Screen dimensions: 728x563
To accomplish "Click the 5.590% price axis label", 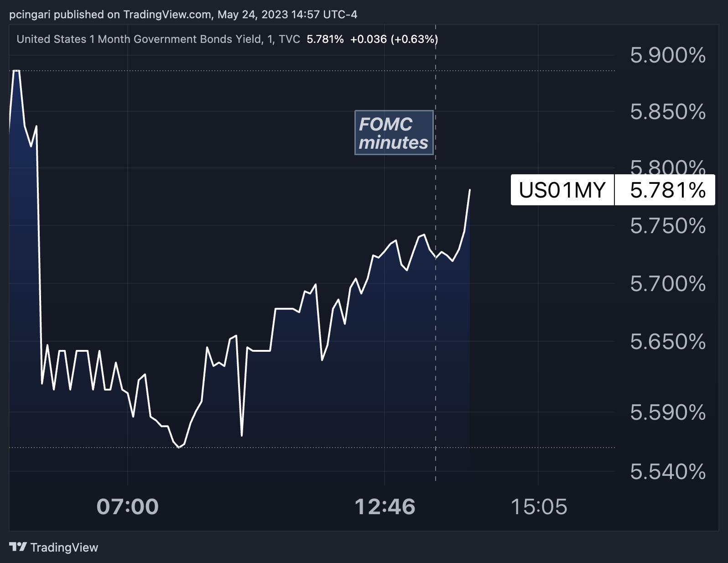I will [668, 412].
